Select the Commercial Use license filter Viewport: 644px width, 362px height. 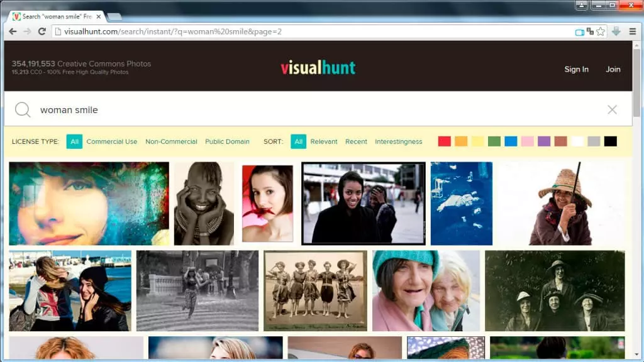(x=111, y=141)
